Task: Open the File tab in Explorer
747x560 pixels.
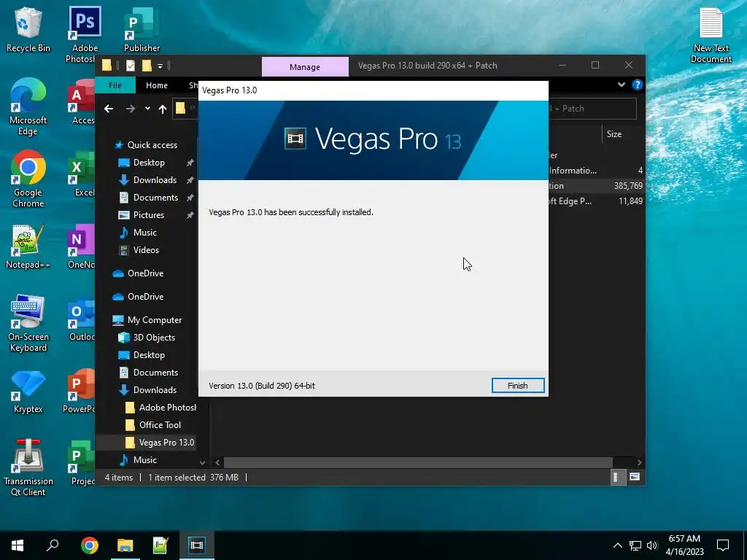Action: point(115,85)
